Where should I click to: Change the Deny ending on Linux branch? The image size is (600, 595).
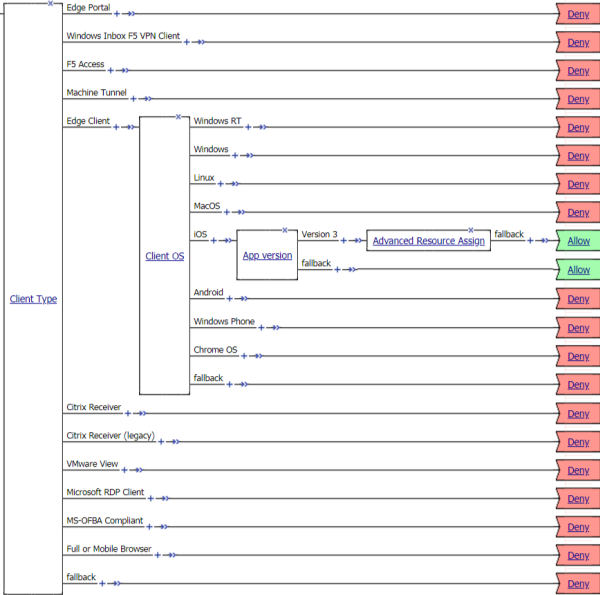[578, 185]
